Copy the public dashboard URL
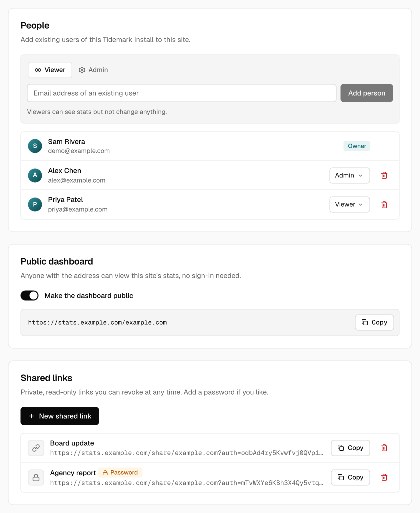The height and width of the screenshot is (513, 420). 374,322
